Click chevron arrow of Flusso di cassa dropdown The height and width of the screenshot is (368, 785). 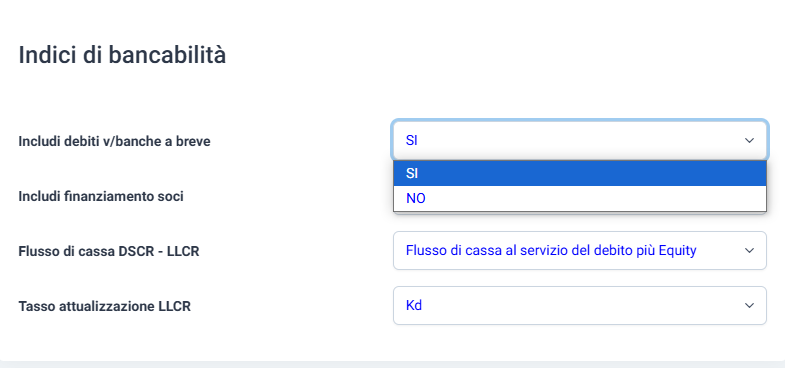(x=749, y=250)
